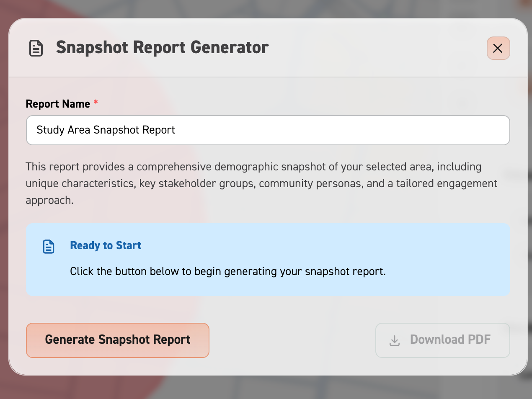This screenshot has width=532, height=399.
Task: Click the blue document icon in Ready to Start
Action: click(49, 246)
